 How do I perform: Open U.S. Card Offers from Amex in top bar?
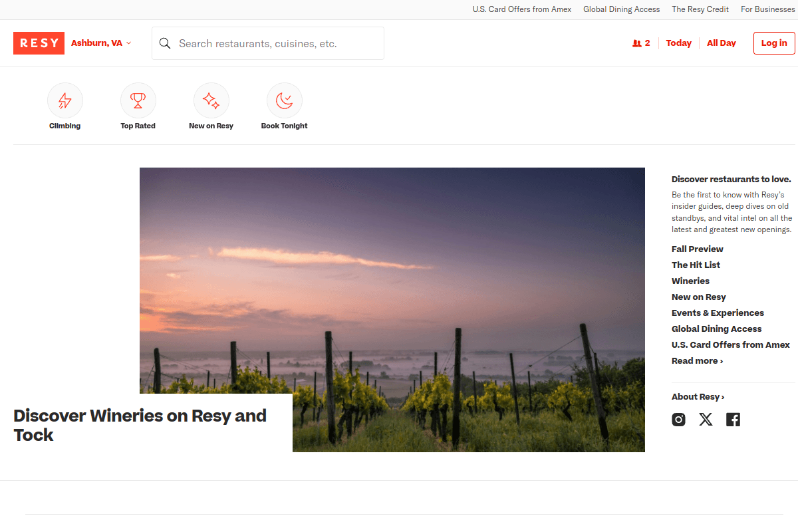pyautogui.click(x=522, y=9)
